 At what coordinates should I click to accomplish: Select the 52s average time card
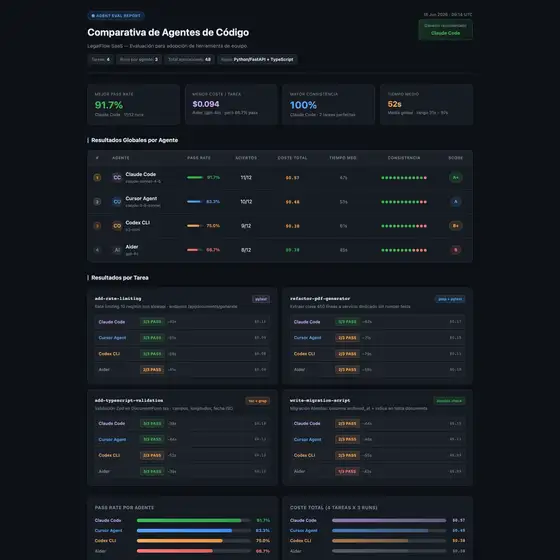(x=426, y=105)
